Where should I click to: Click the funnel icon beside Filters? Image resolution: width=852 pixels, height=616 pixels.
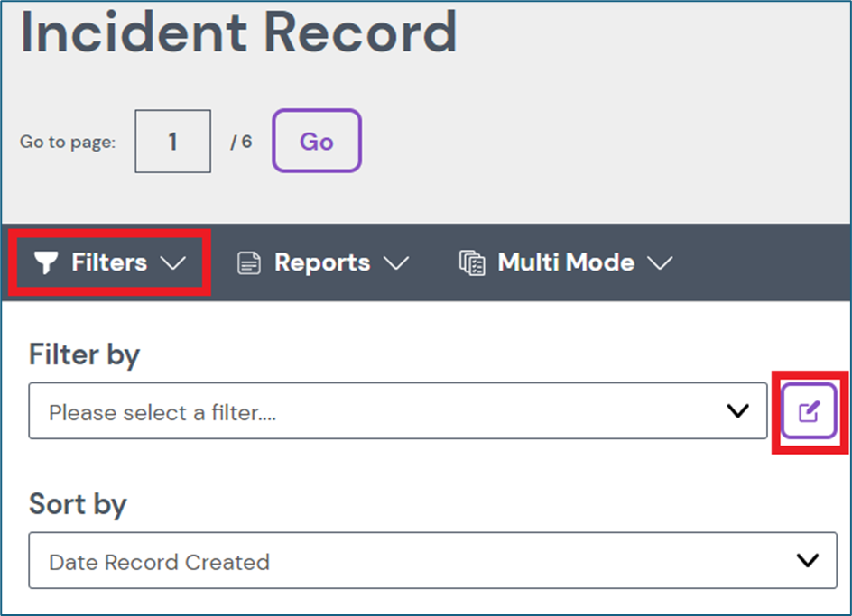pyautogui.click(x=45, y=262)
